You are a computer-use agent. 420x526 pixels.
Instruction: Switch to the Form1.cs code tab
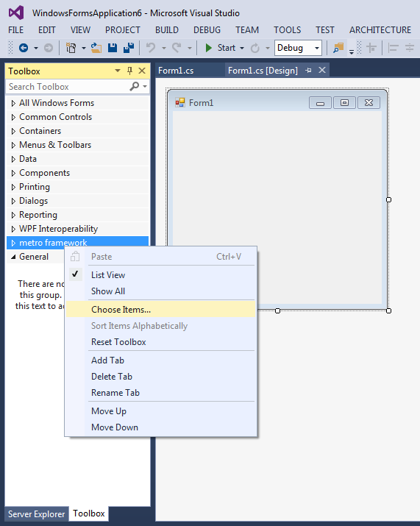click(176, 71)
